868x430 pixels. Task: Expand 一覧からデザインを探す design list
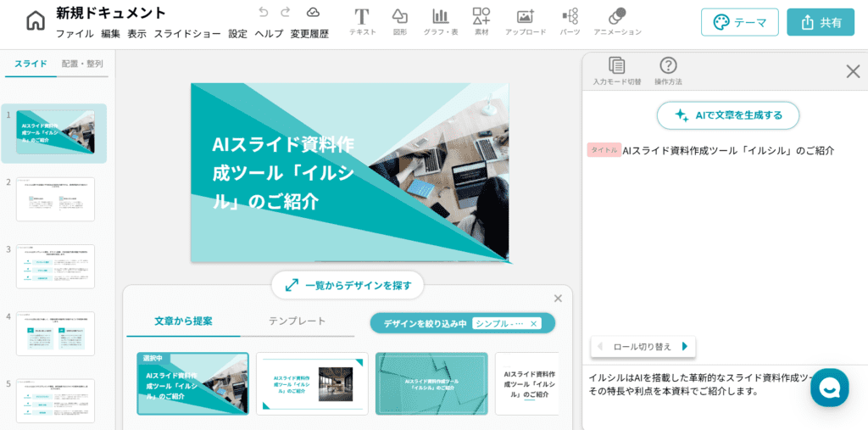click(x=348, y=285)
